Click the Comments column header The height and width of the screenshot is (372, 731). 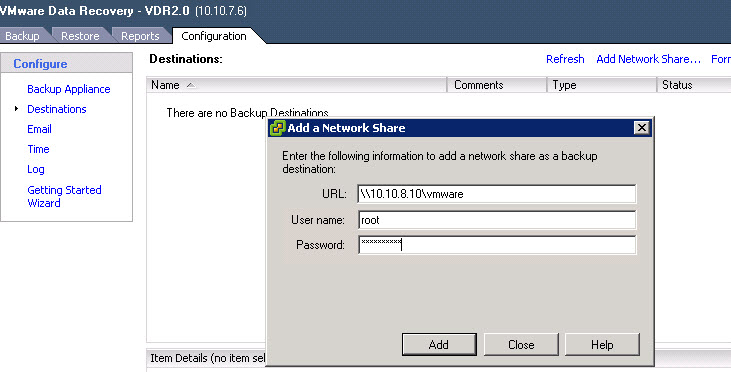(x=497, y=85)
